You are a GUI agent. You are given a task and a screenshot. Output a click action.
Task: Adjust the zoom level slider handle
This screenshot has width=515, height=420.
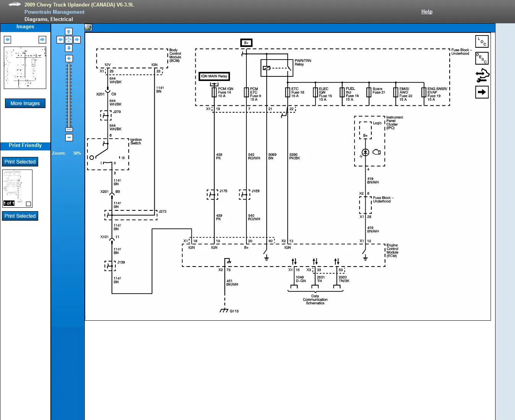click(x=69, y=129)
